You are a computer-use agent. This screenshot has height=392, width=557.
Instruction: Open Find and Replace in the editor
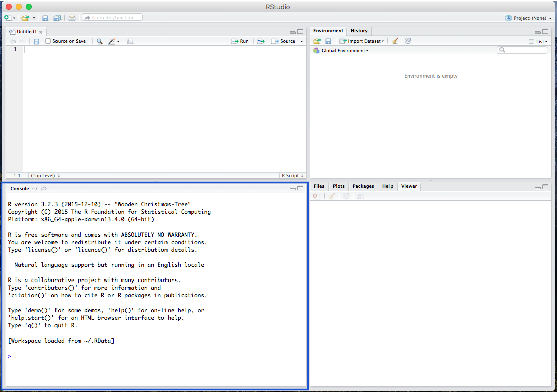(x=99, y=41)
